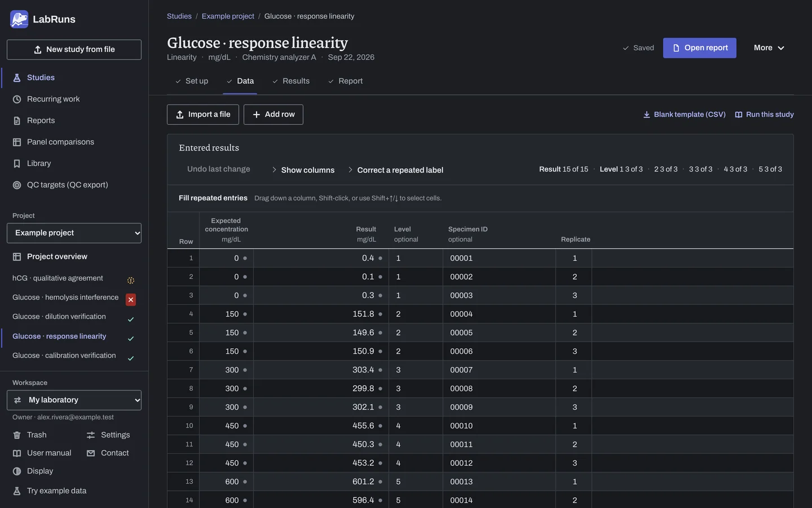
Task: Click New study from file button
Action: click(74, 50)
